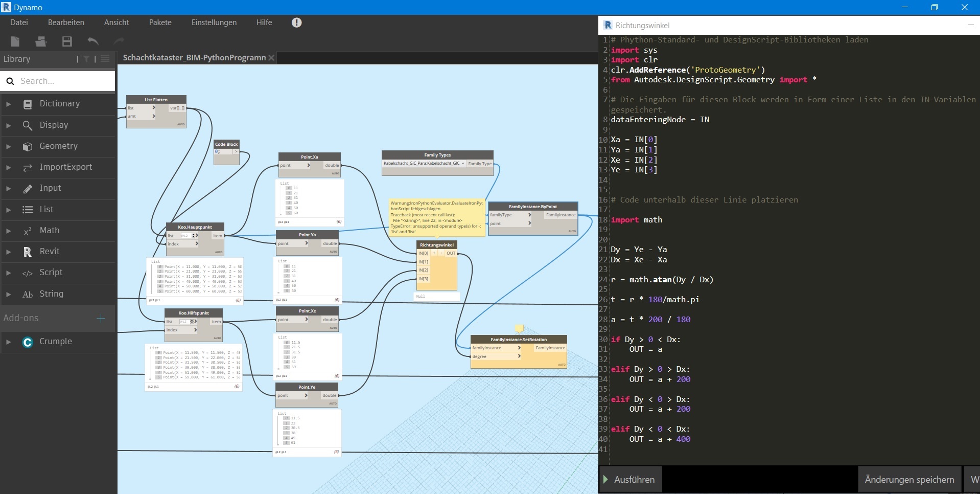
Task: Click Änderungen speichern button
Action: (x=909, y=480)
